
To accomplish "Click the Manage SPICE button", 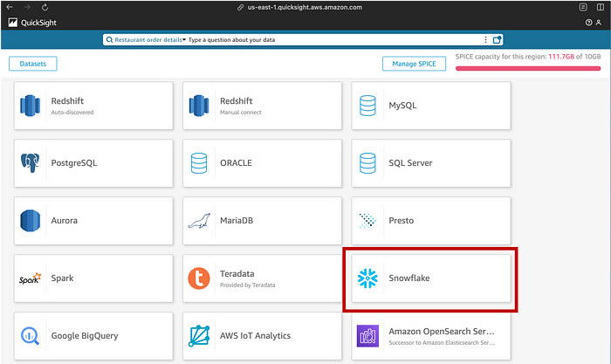I will (x=415, y=64).
